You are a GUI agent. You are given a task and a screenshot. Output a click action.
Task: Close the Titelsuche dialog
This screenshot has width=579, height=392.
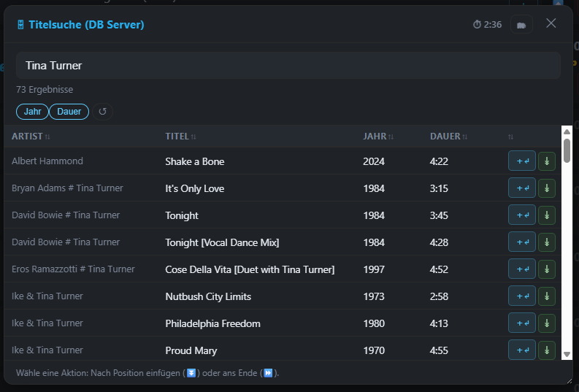pos(551,23)
